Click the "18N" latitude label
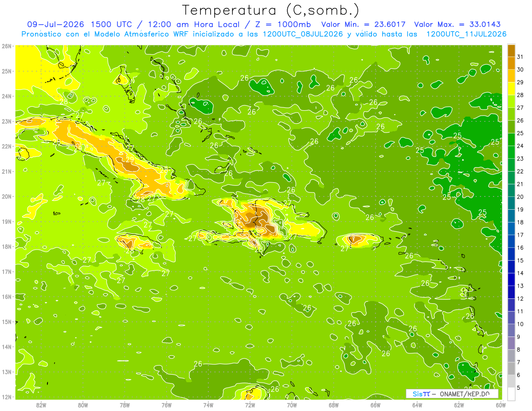This screenshot has width=532, height=411. click(x=6, y=247)
